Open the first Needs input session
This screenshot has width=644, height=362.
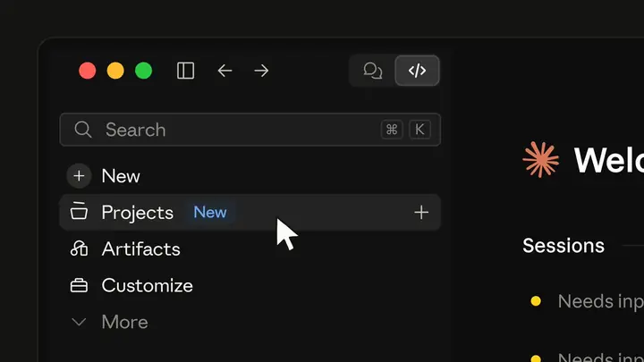[587, 301]
